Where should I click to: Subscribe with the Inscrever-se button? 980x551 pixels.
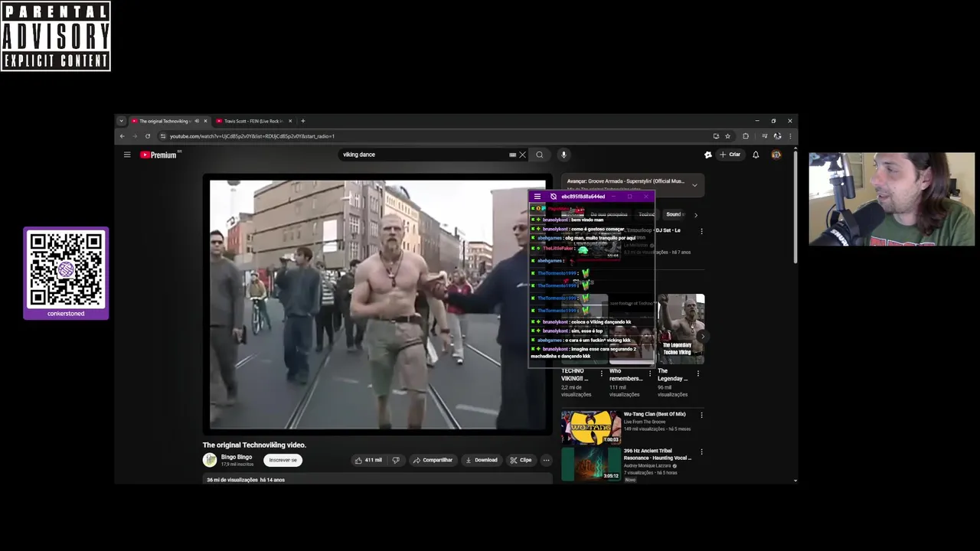pyautogui.click(x=283, y=460)
